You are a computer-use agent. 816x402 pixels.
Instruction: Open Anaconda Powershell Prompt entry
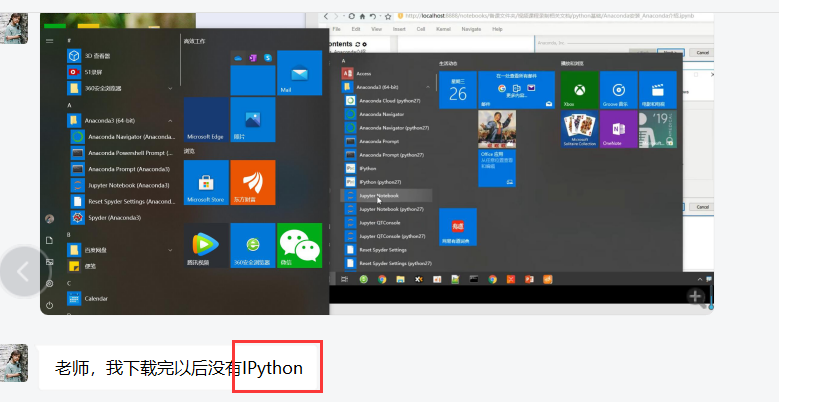click(x=123, y=153)
